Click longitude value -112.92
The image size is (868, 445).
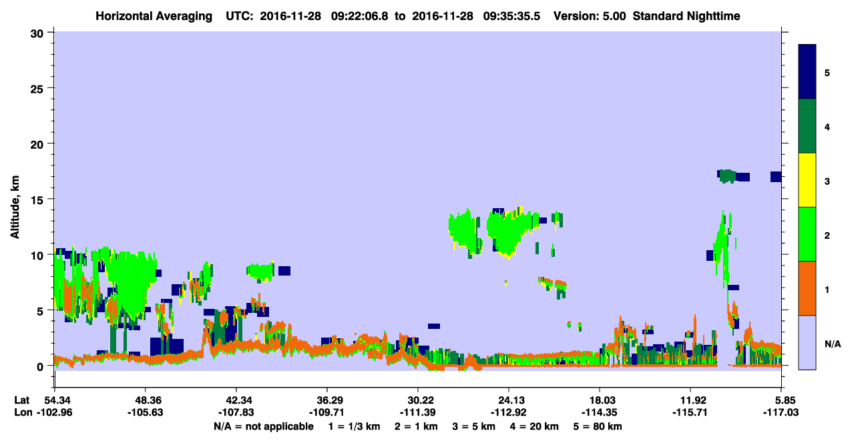pyautogui.click(x=509, y=413)
